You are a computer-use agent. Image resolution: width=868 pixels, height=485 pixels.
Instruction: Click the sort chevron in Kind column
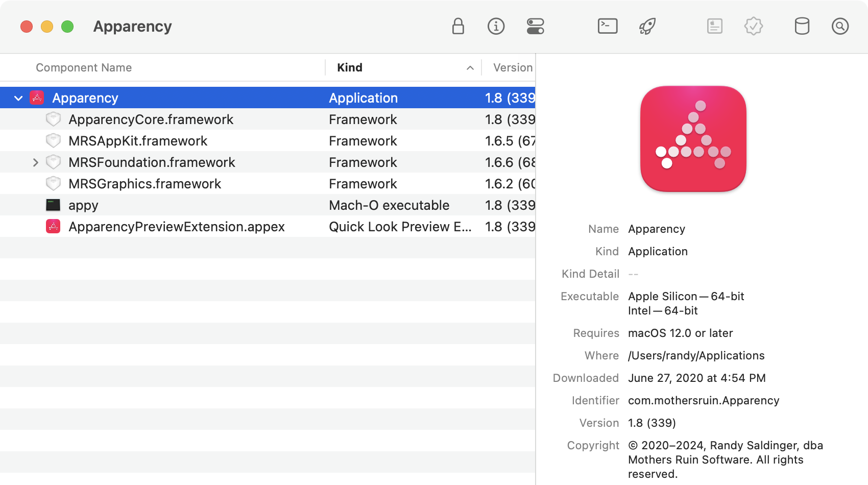click(470, 67)
